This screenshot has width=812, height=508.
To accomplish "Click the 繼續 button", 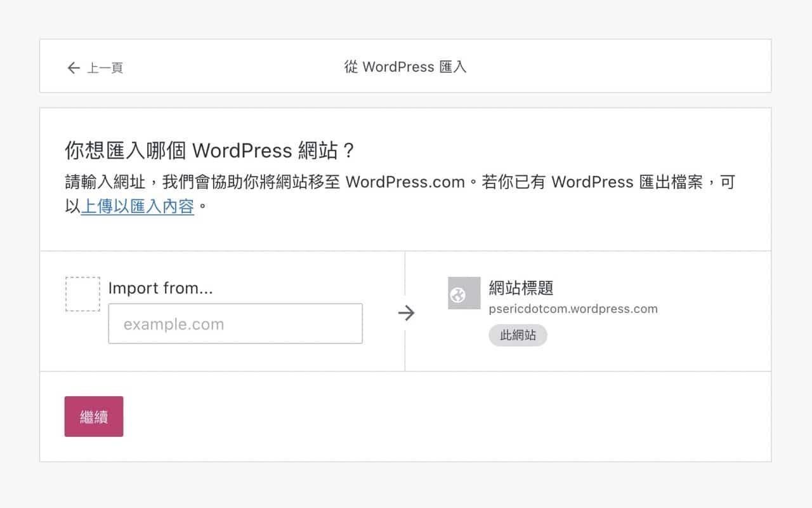I will coord(94,417).
